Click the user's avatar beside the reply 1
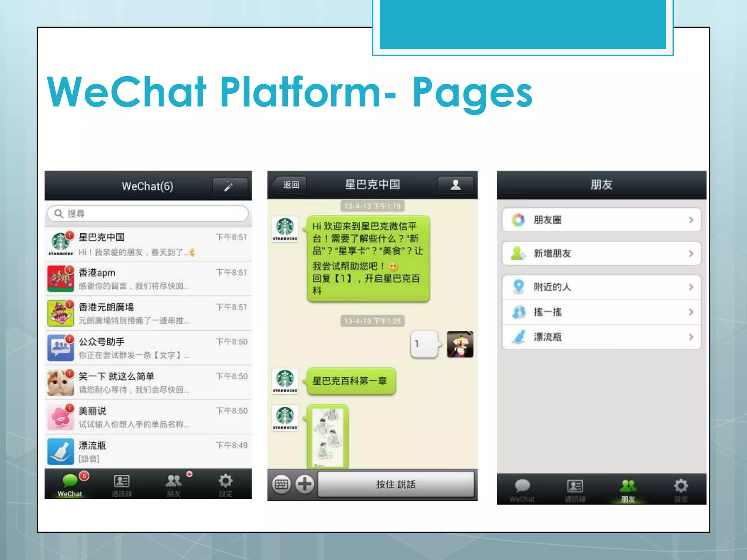Image resolution: width=747 pixels, height=560 pixels. (x=460, y=344)
